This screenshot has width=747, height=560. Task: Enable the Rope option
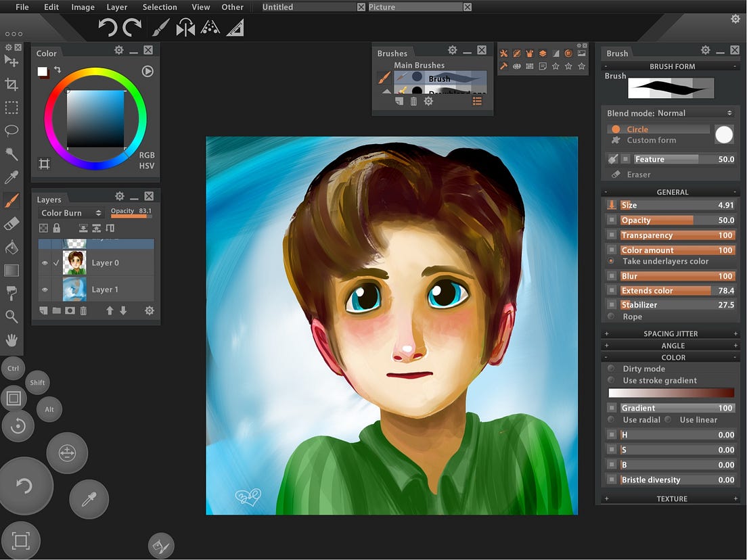[x=625, y=317]
